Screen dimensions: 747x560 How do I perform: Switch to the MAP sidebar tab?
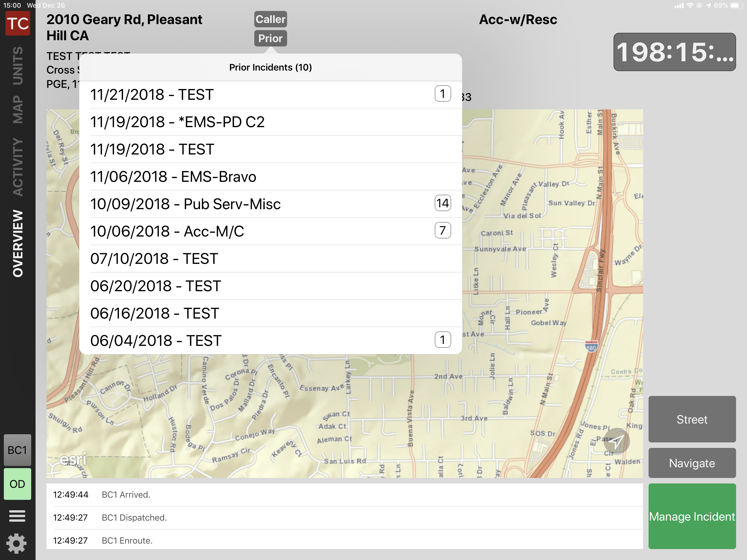click(17, 109)
